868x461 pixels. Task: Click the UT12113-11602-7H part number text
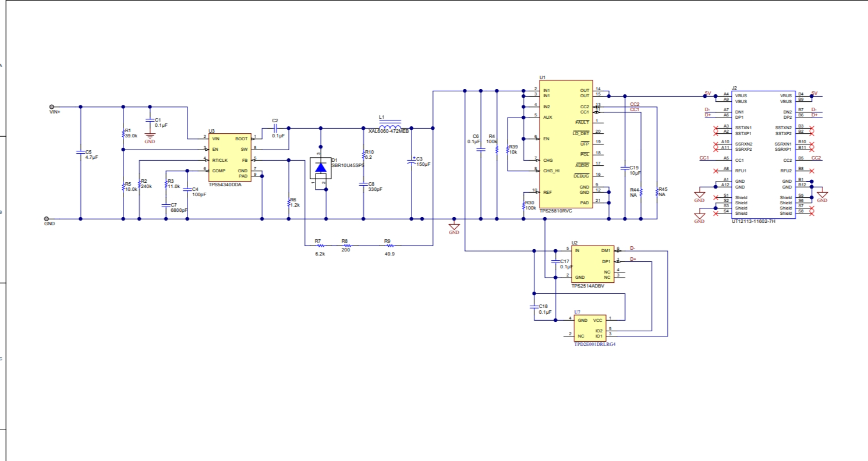753,221
